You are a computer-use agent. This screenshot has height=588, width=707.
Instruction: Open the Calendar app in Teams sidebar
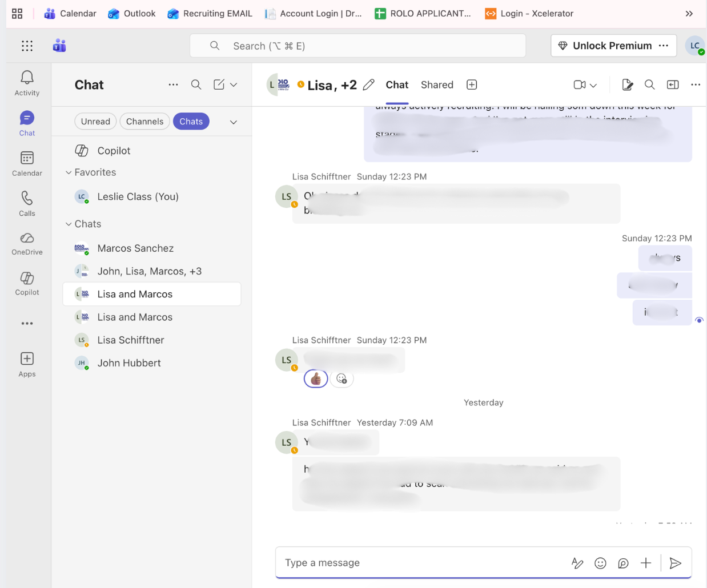coord(27,164)
